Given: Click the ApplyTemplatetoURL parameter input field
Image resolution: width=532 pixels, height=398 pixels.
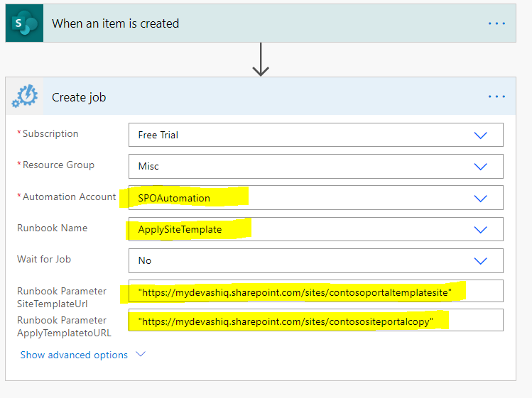Looking at the screenshot, I should point(315,321).
